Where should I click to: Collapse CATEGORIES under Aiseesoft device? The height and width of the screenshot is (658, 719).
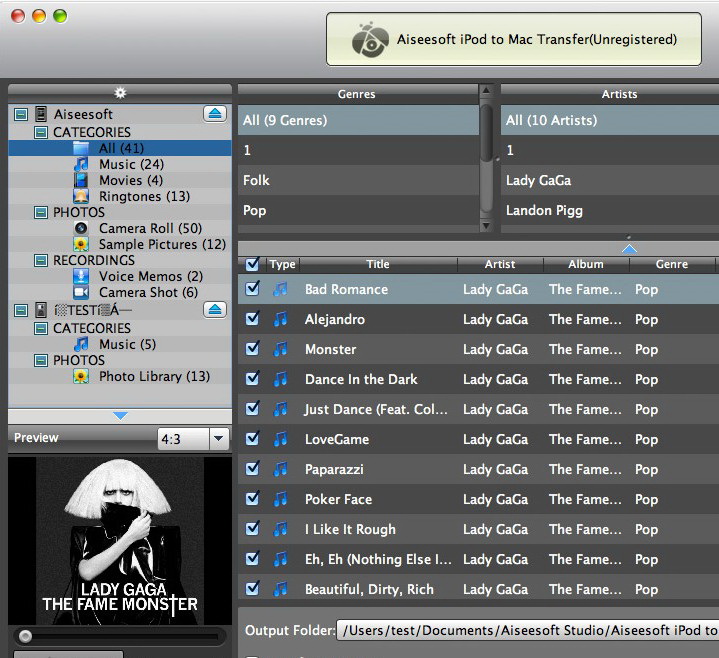(x=41, y=133)
